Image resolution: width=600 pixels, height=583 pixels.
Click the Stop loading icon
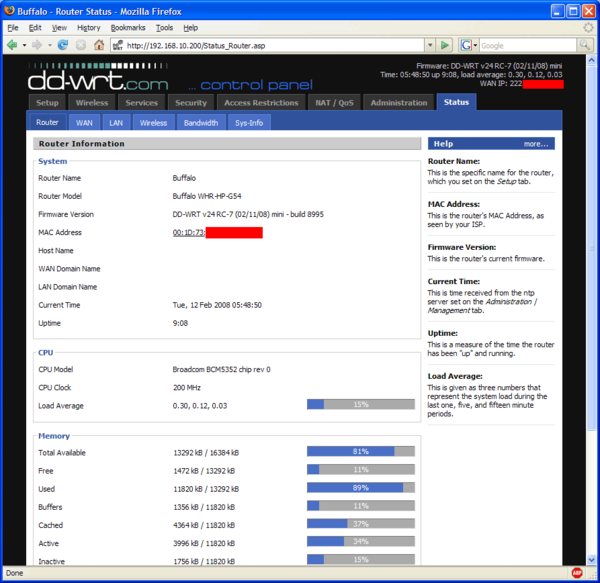[80, 45]
